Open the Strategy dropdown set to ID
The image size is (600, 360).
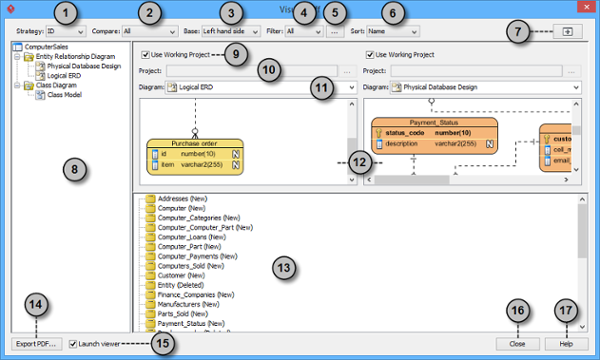(x=66, y=31)
